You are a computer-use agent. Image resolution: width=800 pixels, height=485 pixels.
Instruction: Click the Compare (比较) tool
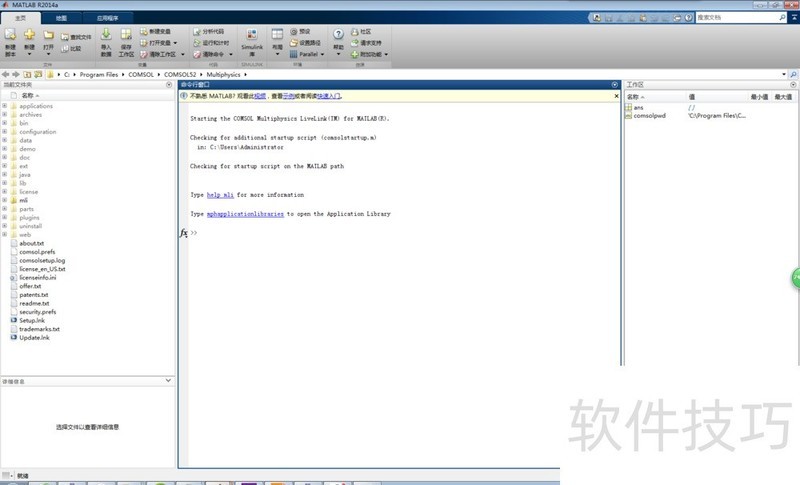(71, 48)
